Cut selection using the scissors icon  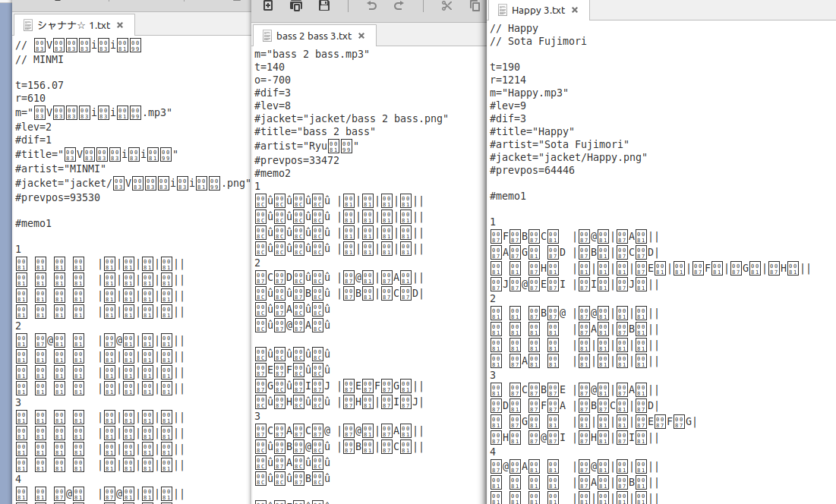point(446,6)
